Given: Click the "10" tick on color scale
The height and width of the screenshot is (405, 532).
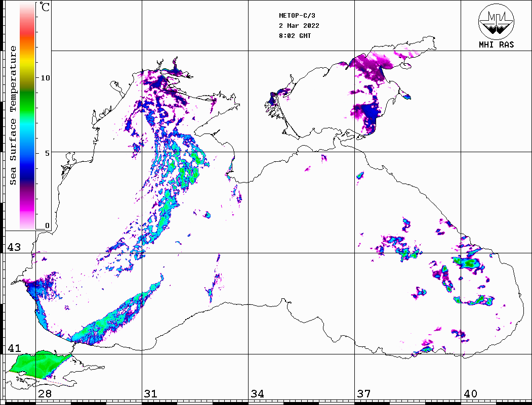Looking at the screenshot, I should (45, 78).
